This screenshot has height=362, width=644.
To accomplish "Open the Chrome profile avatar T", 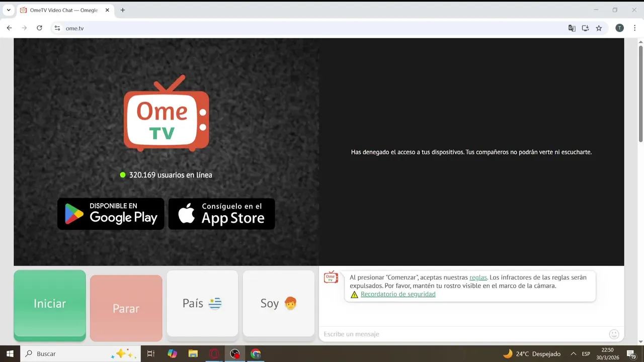I will point(620,28).
